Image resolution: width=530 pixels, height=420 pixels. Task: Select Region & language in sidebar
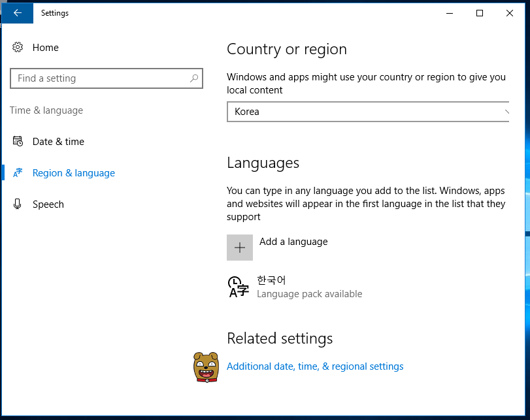tap(74, 173)
